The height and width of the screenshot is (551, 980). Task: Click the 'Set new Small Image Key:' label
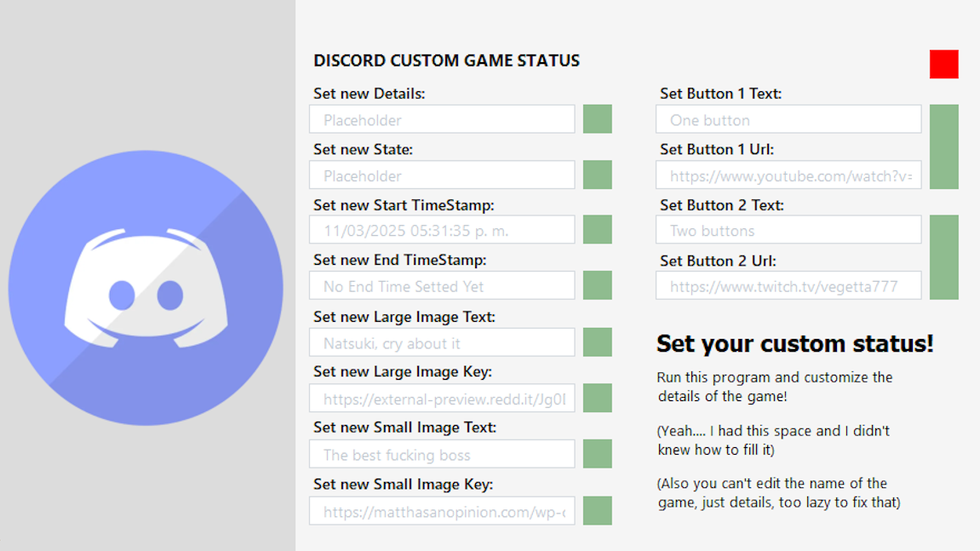pyautogui.click(x=403, y=484)
